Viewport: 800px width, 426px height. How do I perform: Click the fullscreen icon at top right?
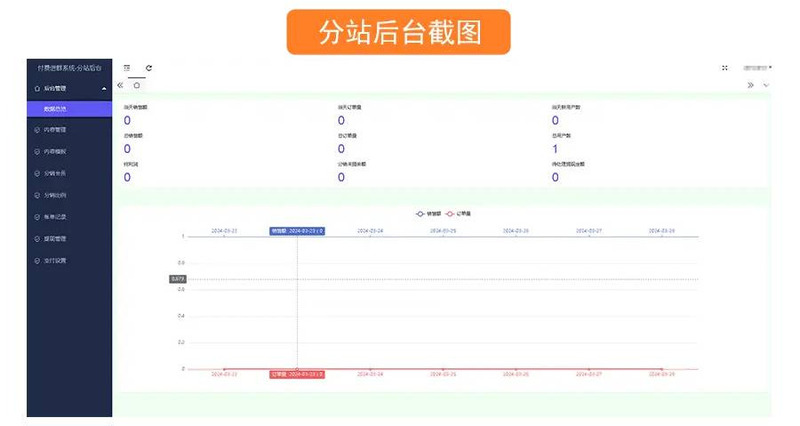coord(725,68)
